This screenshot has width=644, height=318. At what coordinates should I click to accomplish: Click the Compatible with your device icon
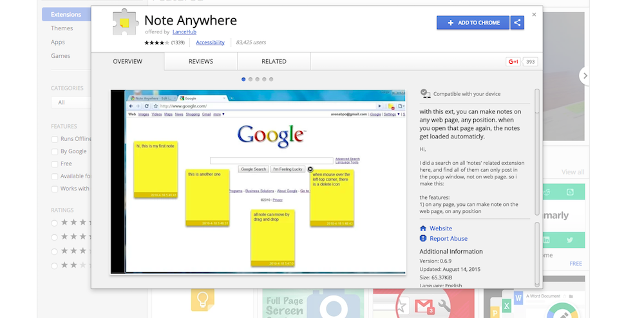pos(425,94)
